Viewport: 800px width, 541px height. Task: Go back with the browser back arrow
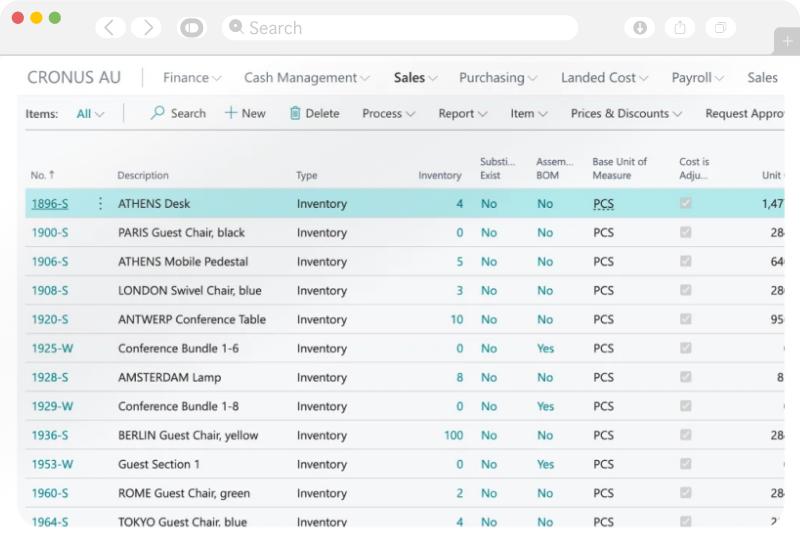(x=110, y=28)
